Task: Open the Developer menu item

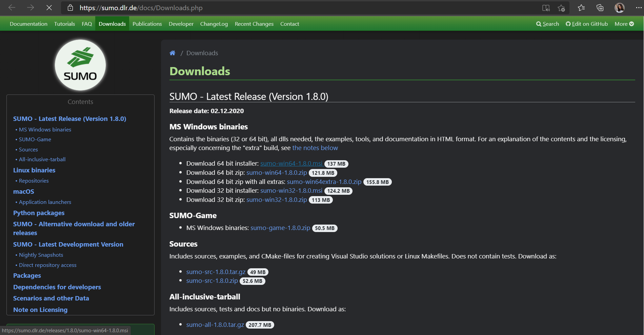Action: 181,24
